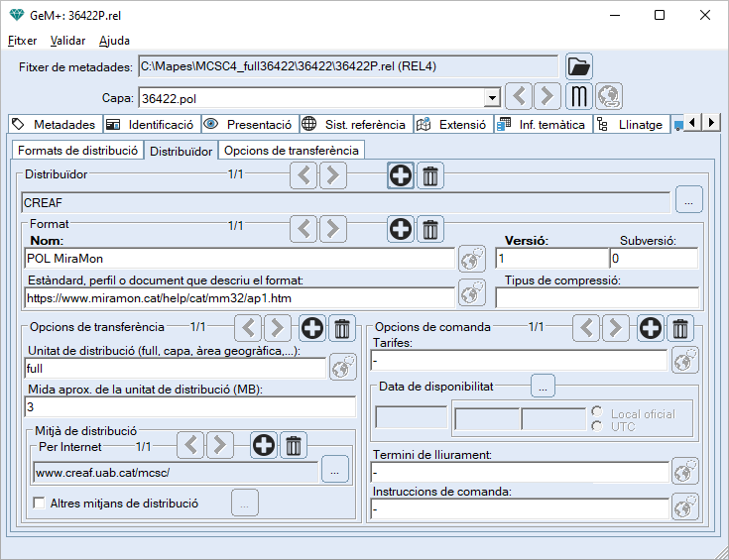Switch to Metadades tab
Image resolution: width=729 pixels, height=560 pixels.
point(56,124)
